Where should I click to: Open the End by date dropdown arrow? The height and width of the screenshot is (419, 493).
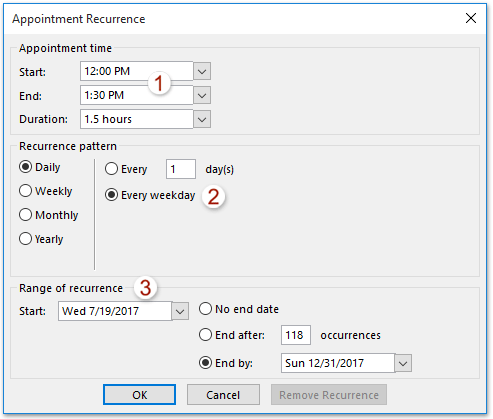[403, 363]
